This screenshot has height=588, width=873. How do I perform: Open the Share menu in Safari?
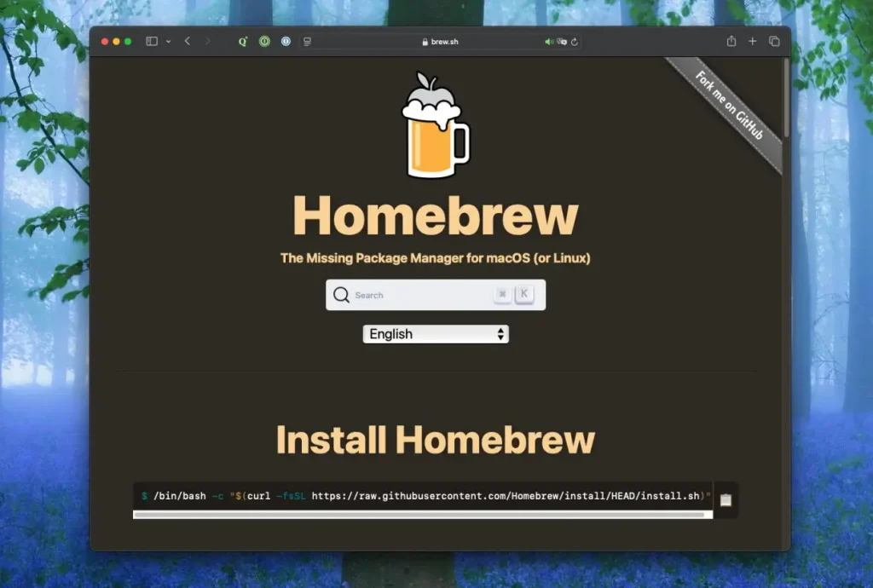731,41
